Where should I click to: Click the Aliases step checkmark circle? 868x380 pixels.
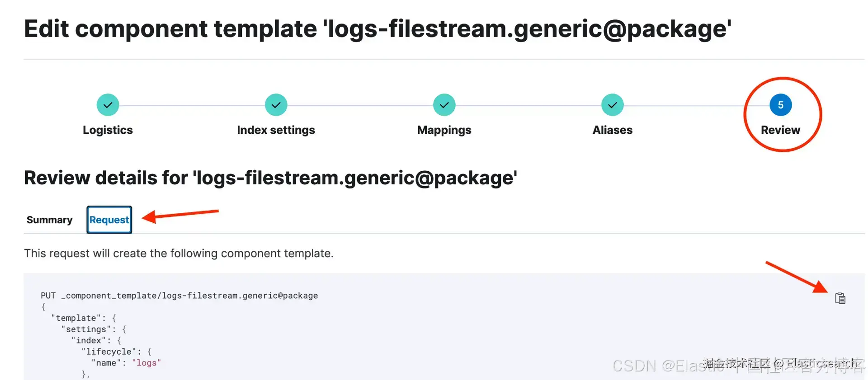pyautogui.click(x=612, y=105)
